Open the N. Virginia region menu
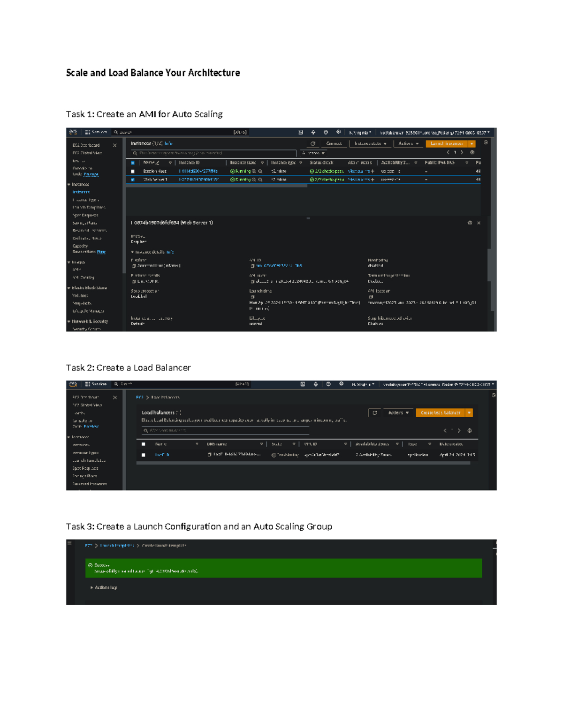563x728 pixels. [360, 132]
